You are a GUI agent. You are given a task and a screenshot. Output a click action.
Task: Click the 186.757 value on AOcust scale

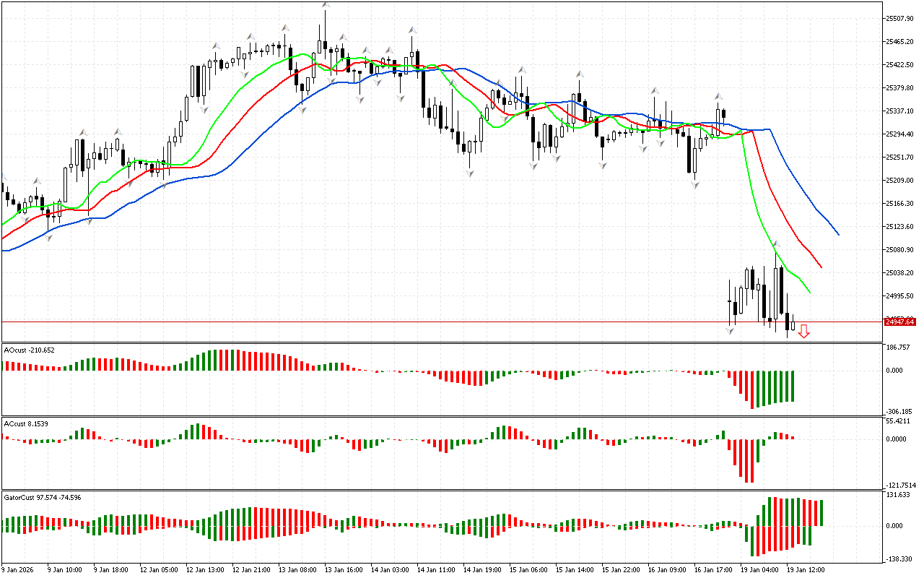[x=898, y=348]
